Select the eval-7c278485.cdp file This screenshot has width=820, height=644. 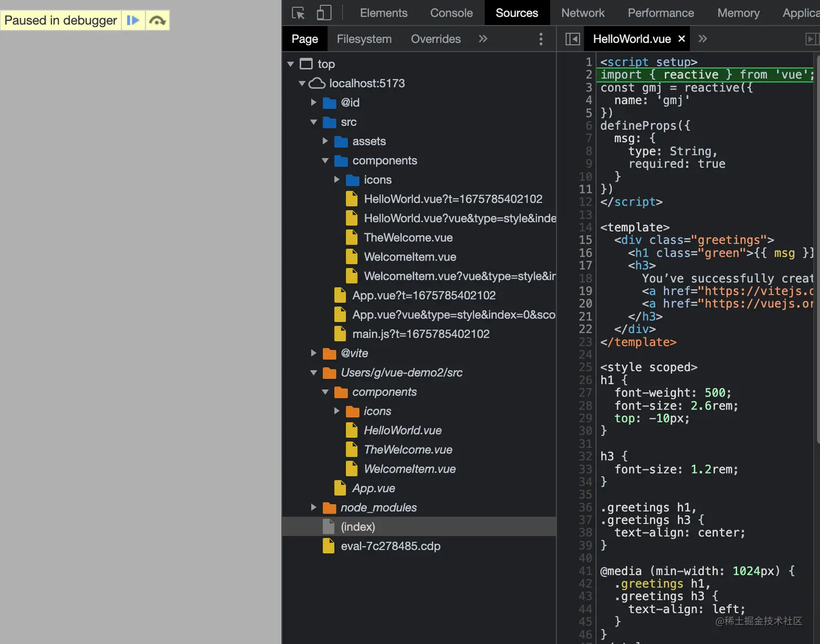[x=390, y=546]
